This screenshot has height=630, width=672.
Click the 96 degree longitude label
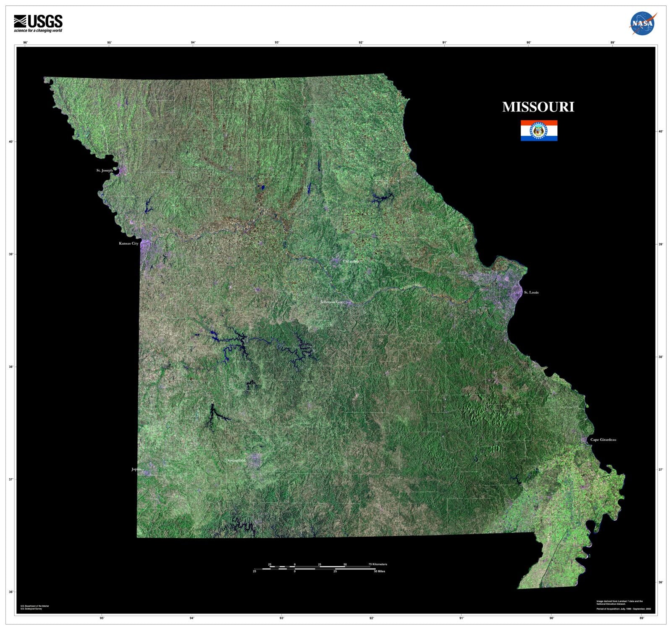(25, 42)
